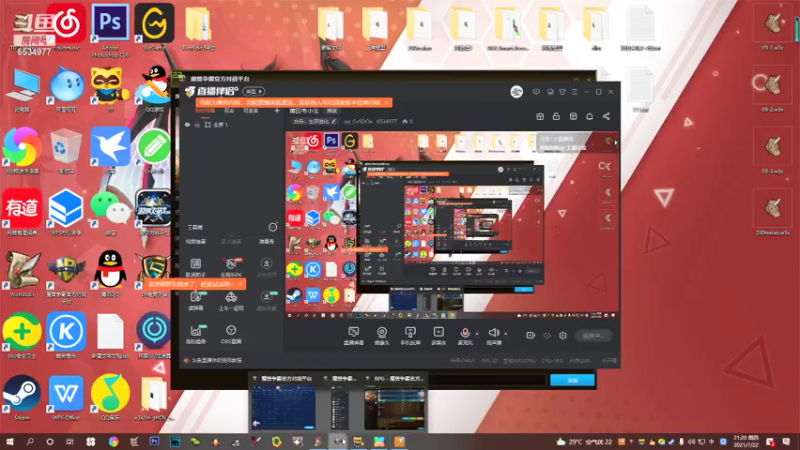Expand the speaker options arrow
Screen dimensions: 800x450
coord(506,334)
